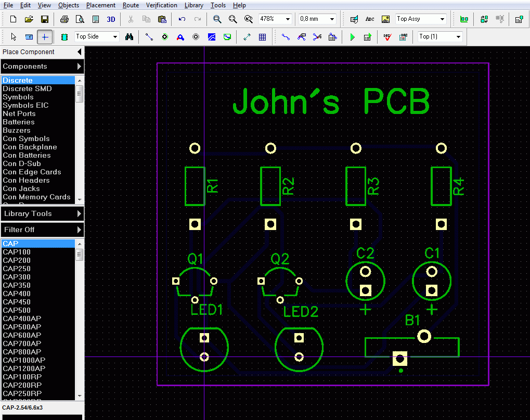The width and height of the screenshot is (530, 420).
Task: Save the layout with floppy icon
Action: tap(45, 19)
